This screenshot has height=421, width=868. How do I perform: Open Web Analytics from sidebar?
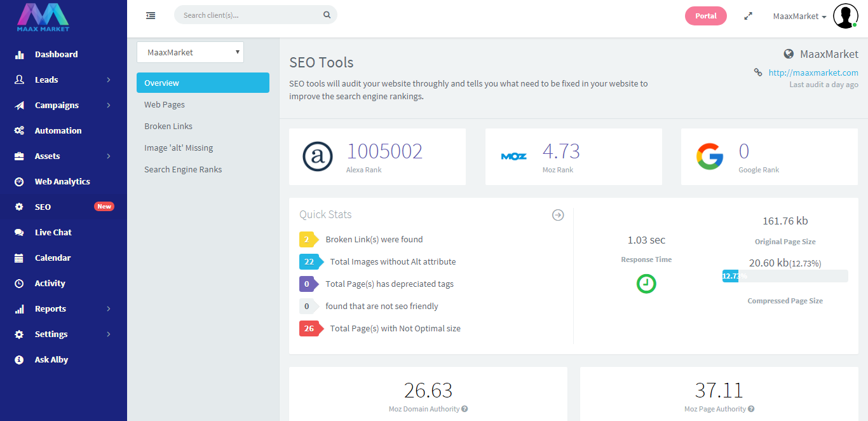coord(64,181)
